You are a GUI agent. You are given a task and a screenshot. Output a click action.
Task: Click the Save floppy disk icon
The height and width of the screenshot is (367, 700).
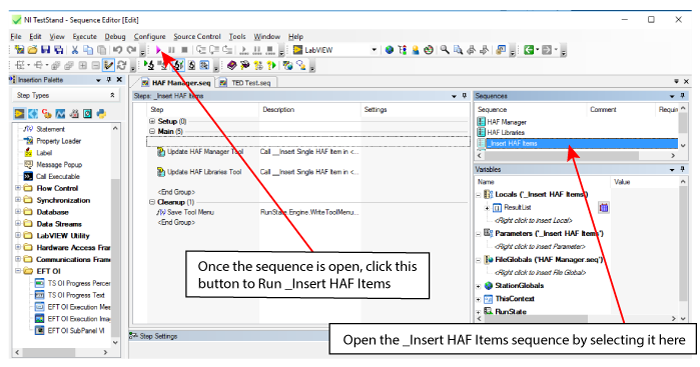(45, 50)
